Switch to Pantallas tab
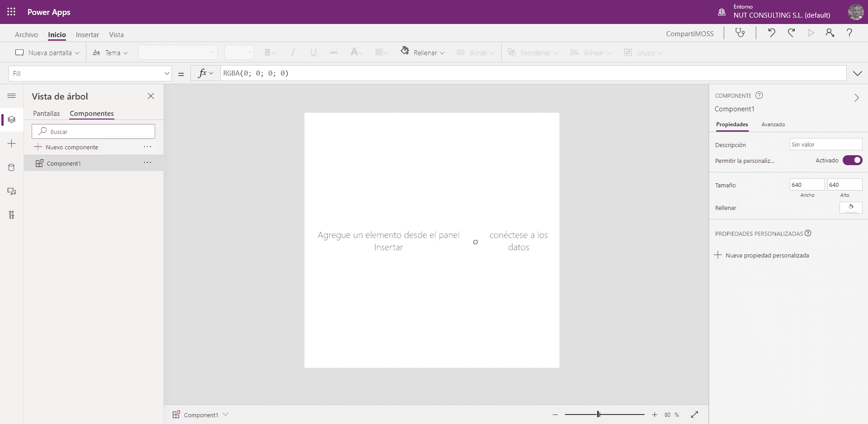The width and height of the screenshot is (868, 424). [46, 114]
